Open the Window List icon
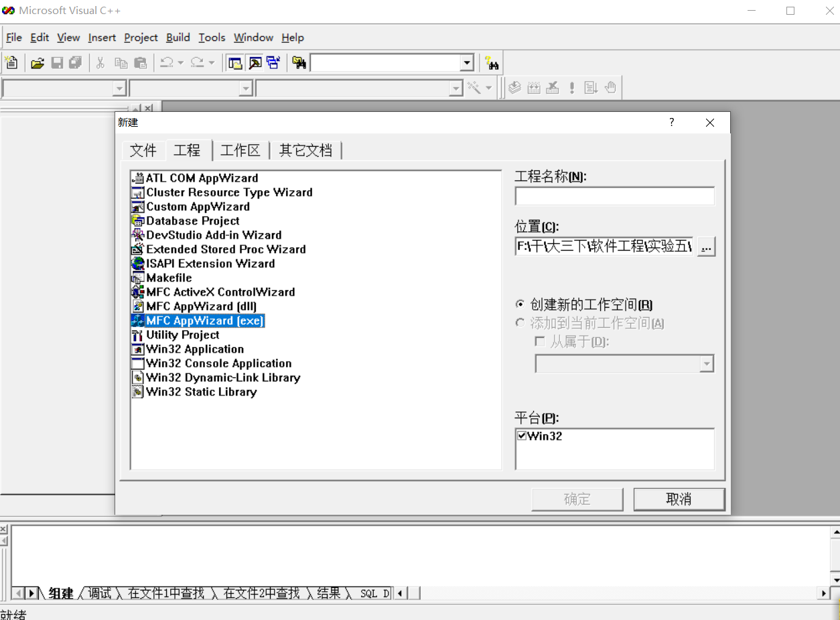Screen dimensions: 840x620 pos(273,63)
